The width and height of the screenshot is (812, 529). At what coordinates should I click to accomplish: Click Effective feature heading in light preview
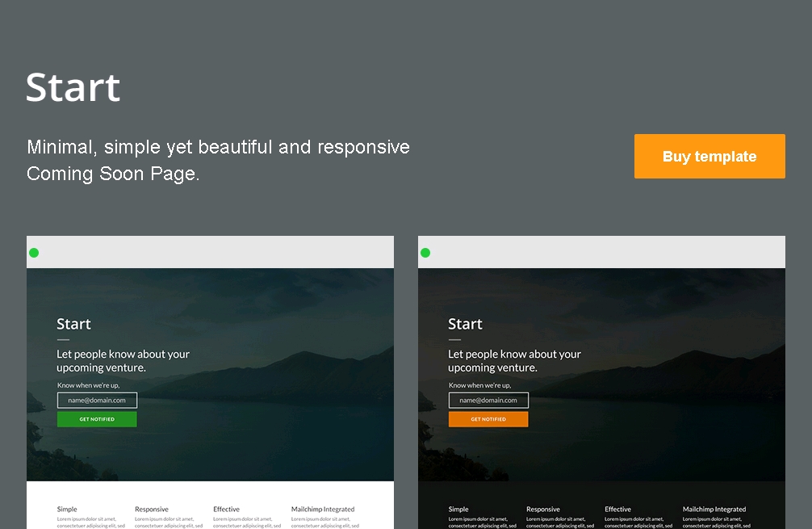click(x=226, y=509)
